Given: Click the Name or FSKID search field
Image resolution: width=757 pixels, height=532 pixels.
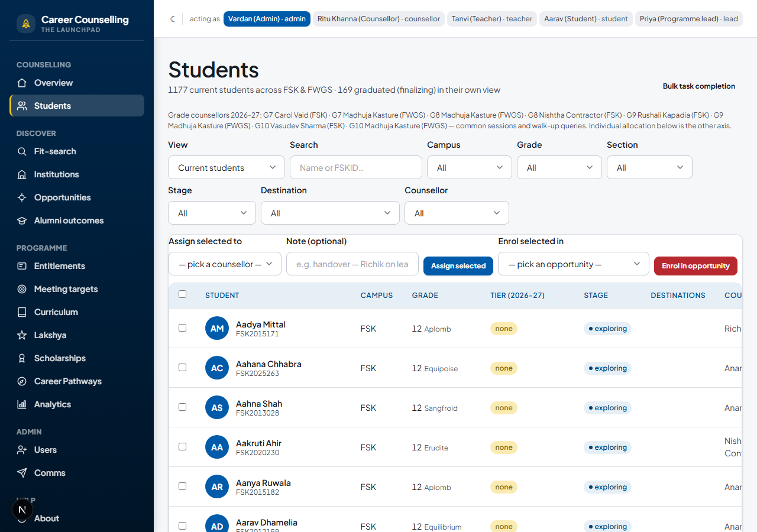Looking at the screenshot, I should click(356, 167).
